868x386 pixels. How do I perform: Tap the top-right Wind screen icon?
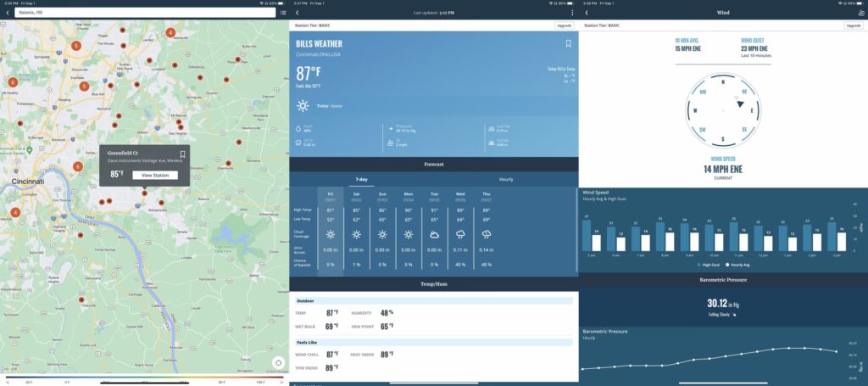860,13
